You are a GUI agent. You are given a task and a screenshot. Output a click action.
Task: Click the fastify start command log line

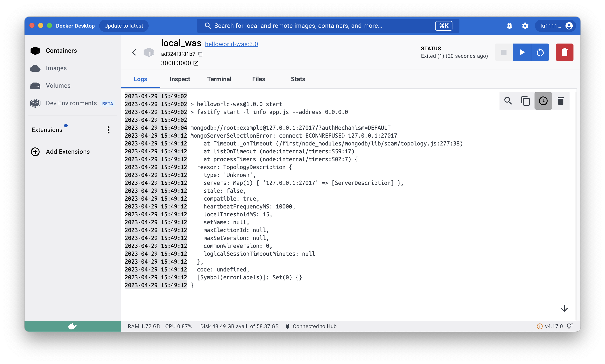pos(269,112)
